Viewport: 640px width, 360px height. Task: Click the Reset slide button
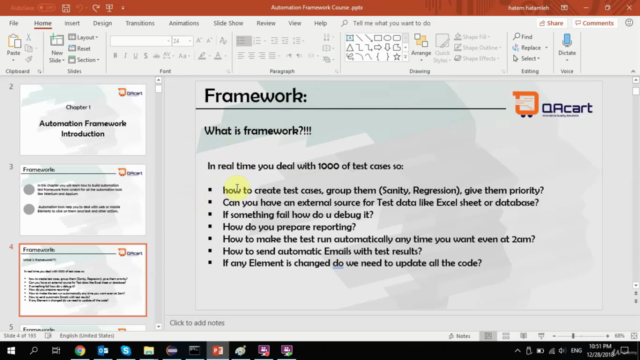coord(80,49)
